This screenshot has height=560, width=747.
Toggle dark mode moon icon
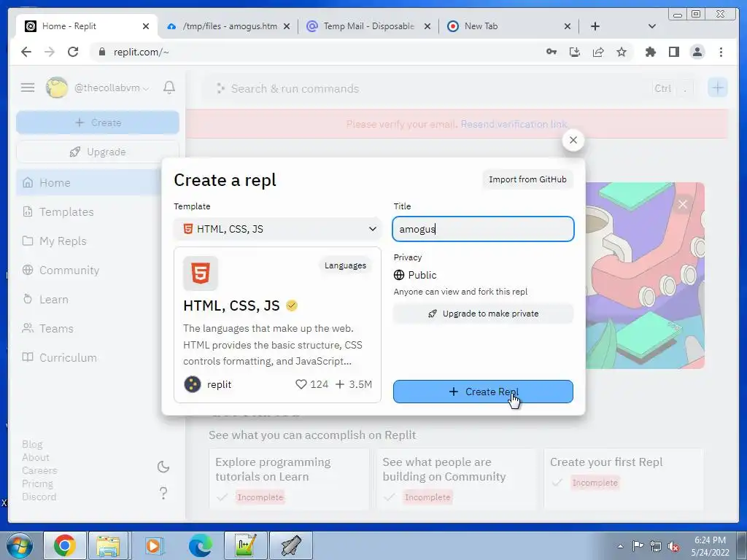tap(163, 467)
